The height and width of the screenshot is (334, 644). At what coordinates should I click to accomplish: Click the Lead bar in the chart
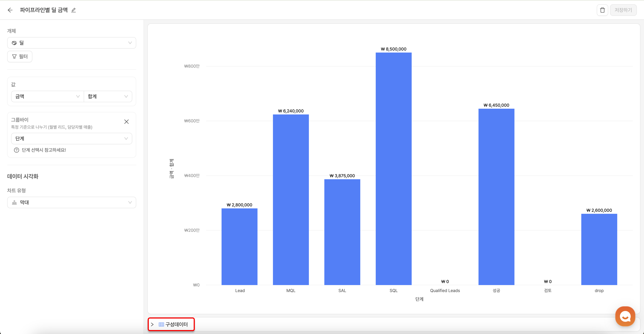(x=239, y=247)
